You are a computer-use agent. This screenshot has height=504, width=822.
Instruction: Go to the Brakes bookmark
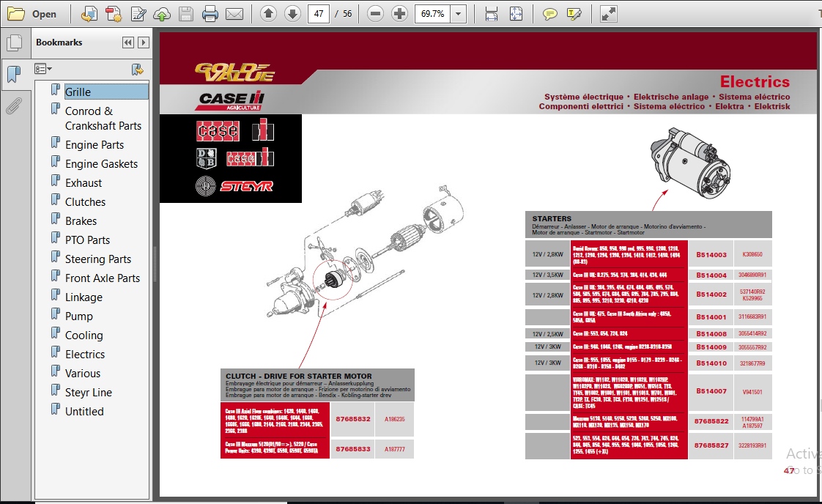point(81,220)
